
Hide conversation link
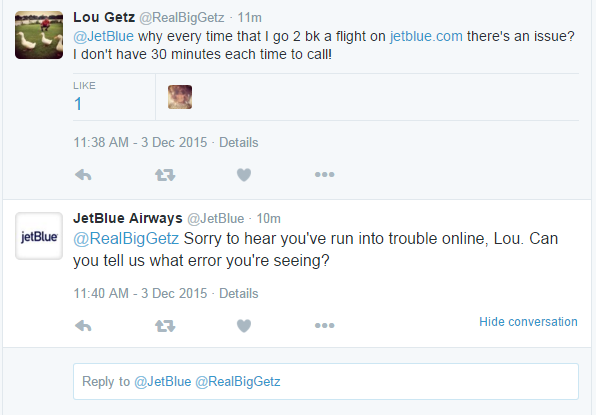(528, 322)
